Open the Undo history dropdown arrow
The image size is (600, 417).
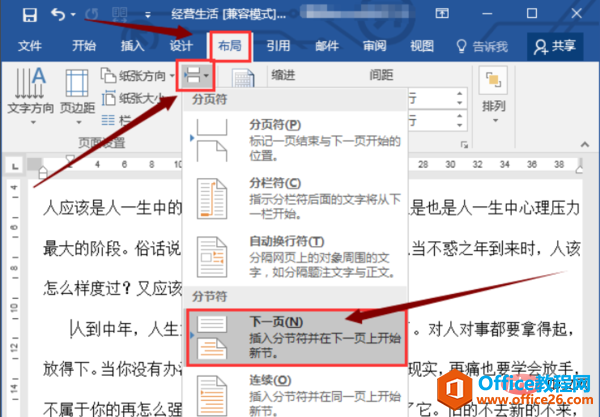[x=73, y=15]
